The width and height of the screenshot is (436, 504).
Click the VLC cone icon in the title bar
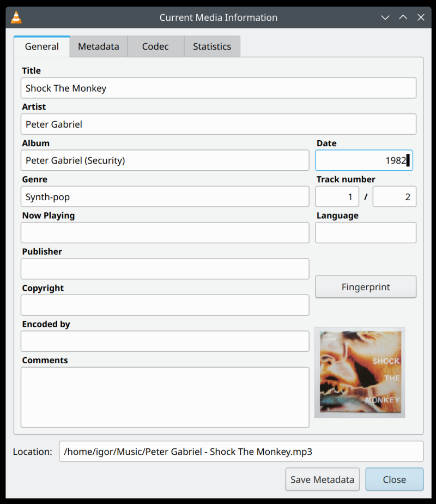point(16,17)
